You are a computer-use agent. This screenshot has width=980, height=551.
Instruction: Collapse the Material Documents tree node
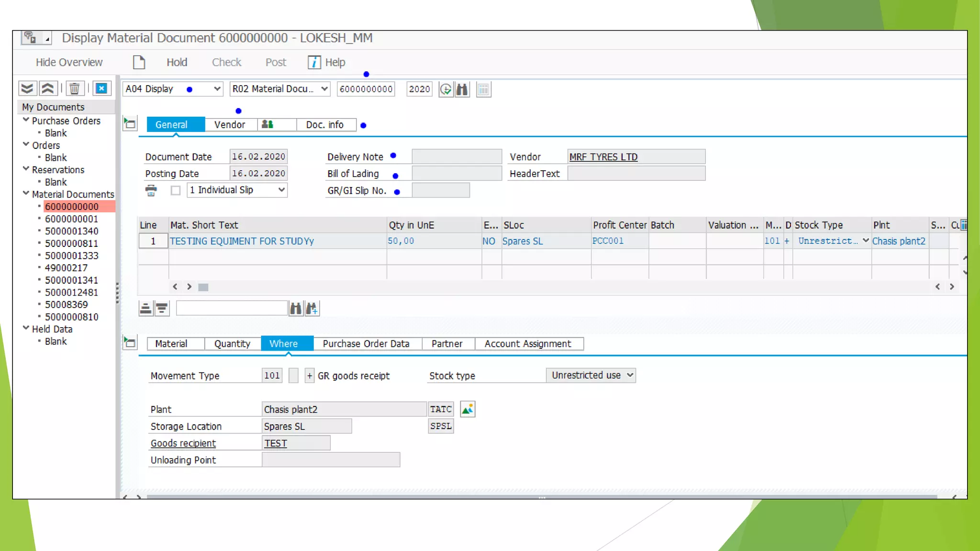(x=26, y=194)
